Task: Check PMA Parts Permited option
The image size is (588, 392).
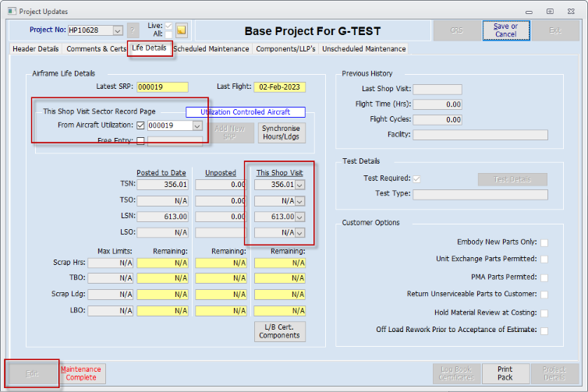Action: tap(544, 277)
